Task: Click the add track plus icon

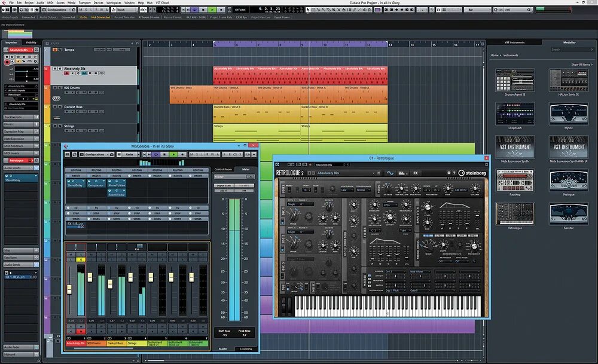Action: pyautogui.click(x=132, y=44)
